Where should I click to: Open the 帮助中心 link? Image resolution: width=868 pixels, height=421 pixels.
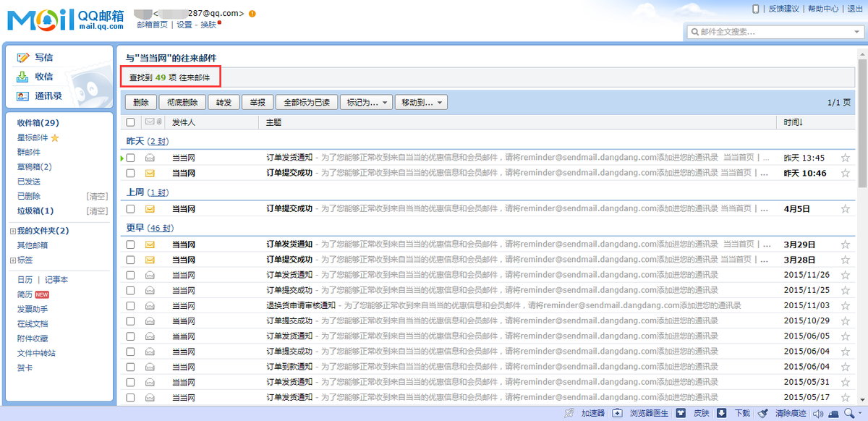(x=823, y=9)
